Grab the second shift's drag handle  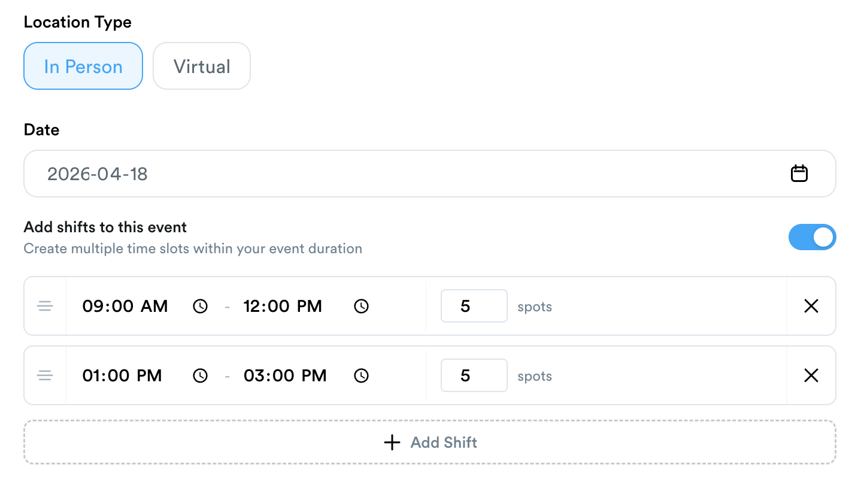click(45, 376)
